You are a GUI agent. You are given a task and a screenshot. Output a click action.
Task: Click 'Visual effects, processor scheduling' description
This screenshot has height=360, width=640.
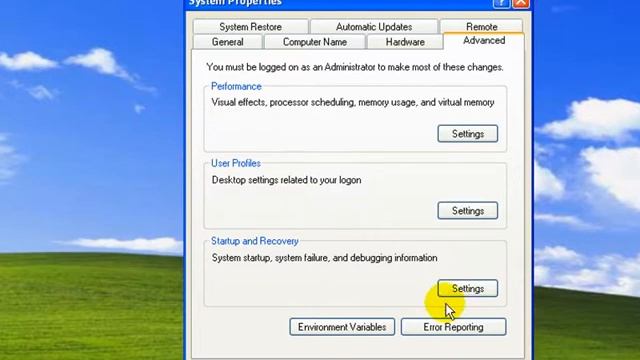click(x=353, y=102)
